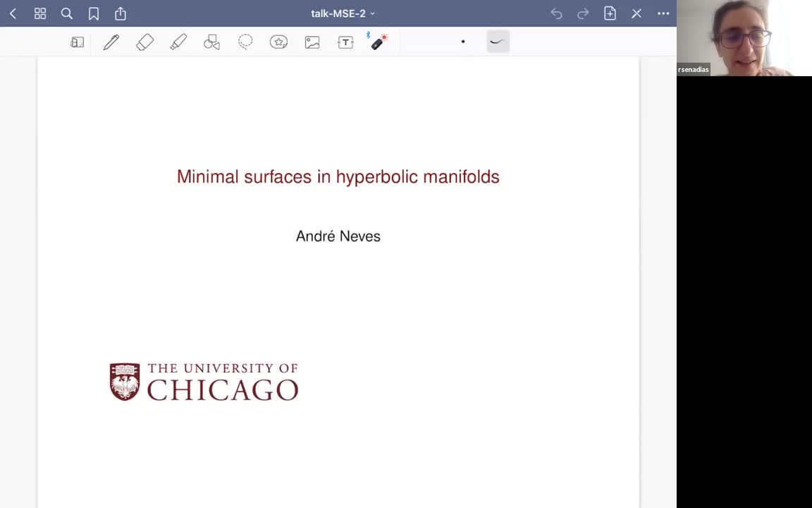Select the Shapes tool
Image resolution: width=812 pixels, height=508 pixels.
211,42
